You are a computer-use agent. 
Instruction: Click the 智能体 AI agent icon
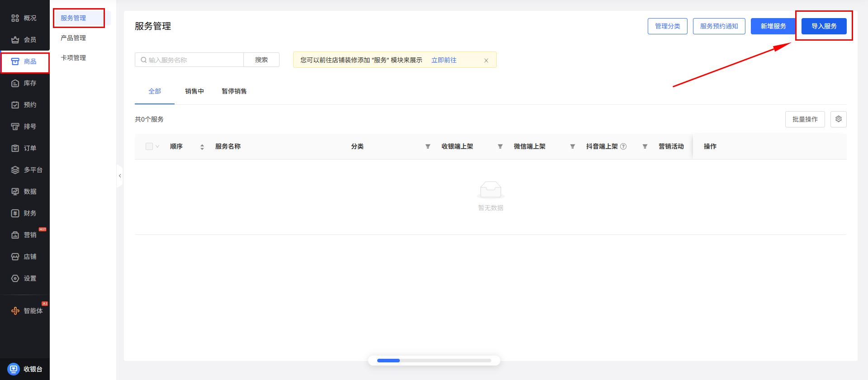(15, 311)
